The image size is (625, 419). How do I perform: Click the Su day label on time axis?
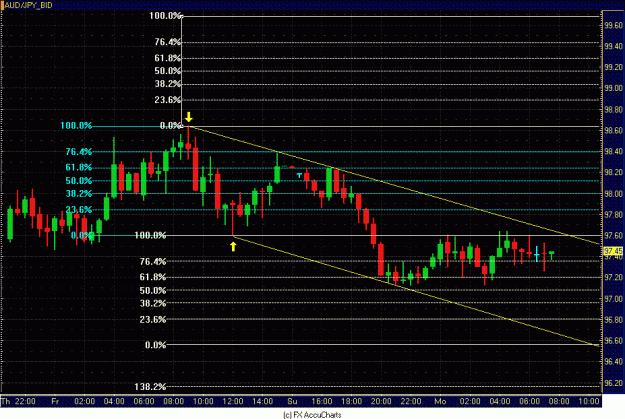292,401
